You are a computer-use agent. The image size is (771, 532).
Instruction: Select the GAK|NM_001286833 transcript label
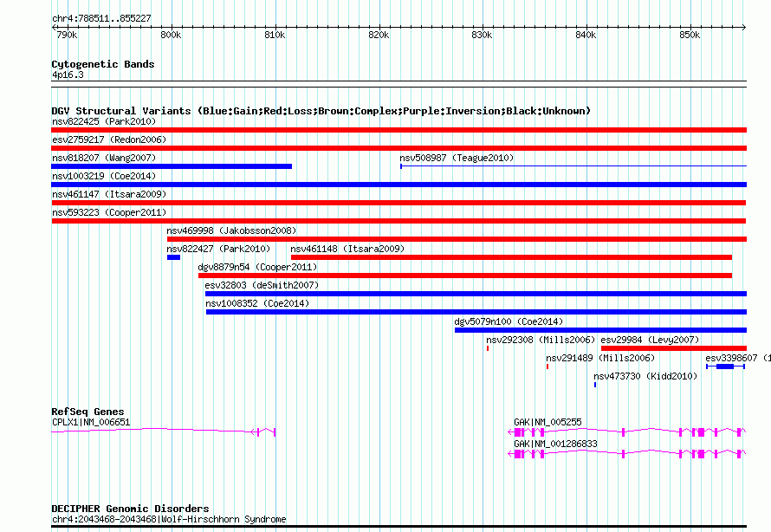(555, 444)
